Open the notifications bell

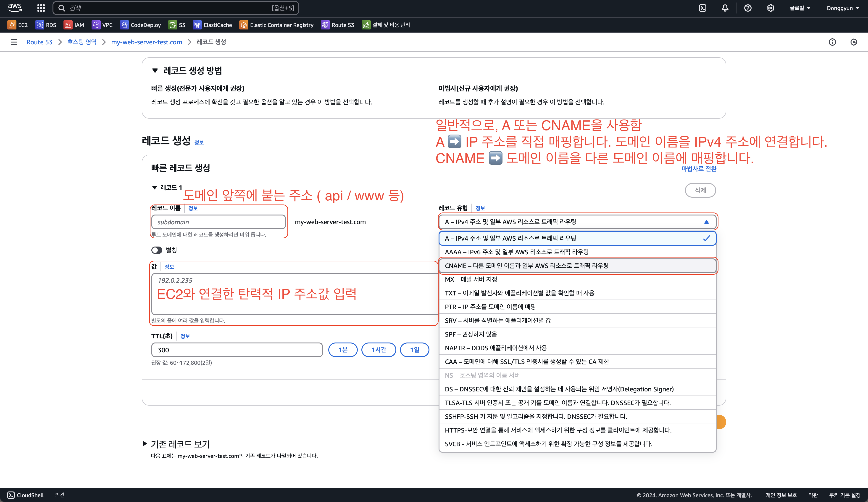pyautogui.click(x=725, y=8)
